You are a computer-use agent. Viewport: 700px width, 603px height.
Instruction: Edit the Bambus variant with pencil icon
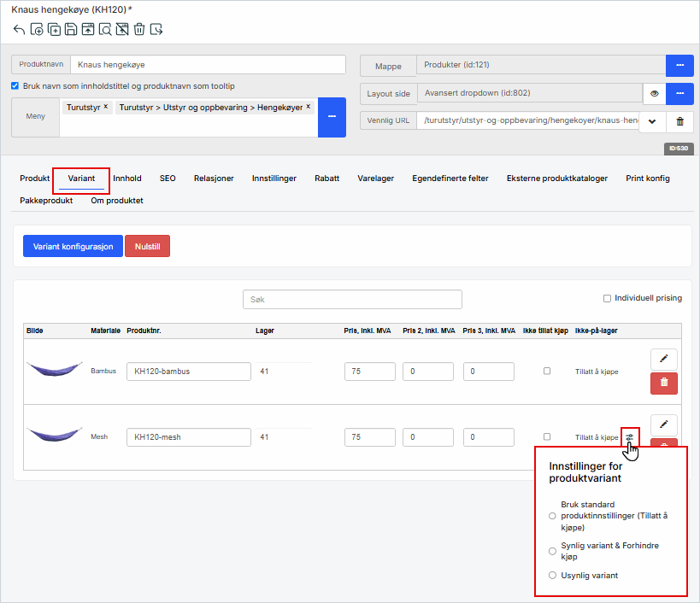click(x=664, y=359)
